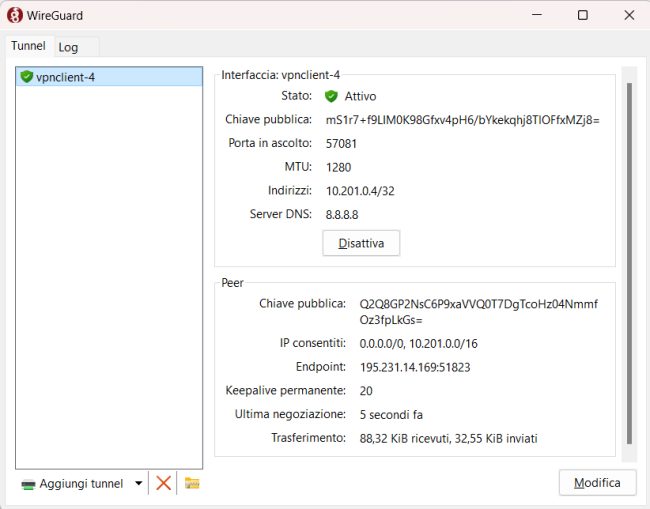Screen dimensions: 650x509
Task: Click the address value 10.201.0.4/32
Action: [360, 191]
